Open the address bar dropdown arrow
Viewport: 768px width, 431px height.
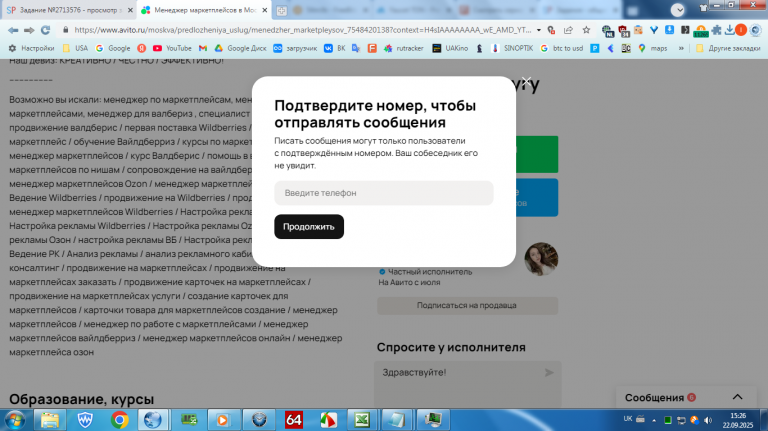[539, 30]
